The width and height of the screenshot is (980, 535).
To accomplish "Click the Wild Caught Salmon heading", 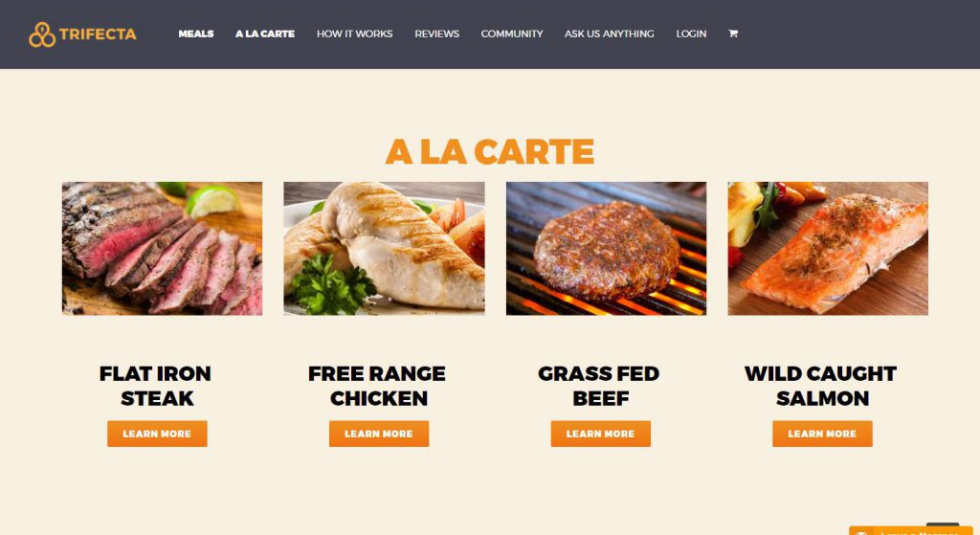I will click(x=821, y=386).
